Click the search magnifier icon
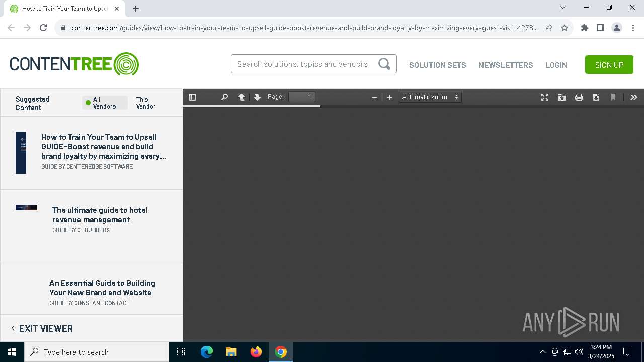Image resolution: width=644 pixels, height=362 pixels. [384, 64]
